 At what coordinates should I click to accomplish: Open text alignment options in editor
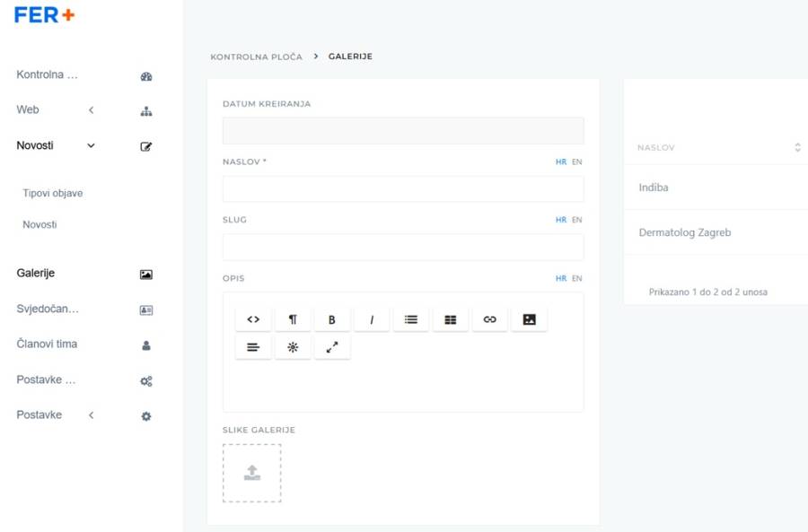(x=253, y=347)
